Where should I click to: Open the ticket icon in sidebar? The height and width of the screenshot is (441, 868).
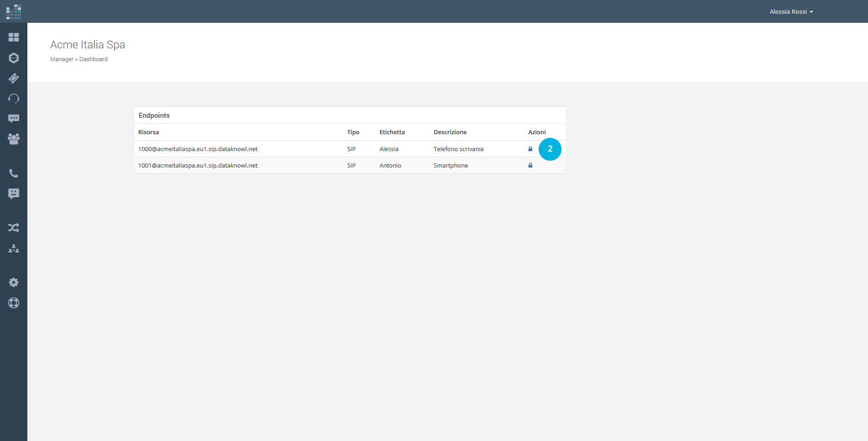coord(14,79)
